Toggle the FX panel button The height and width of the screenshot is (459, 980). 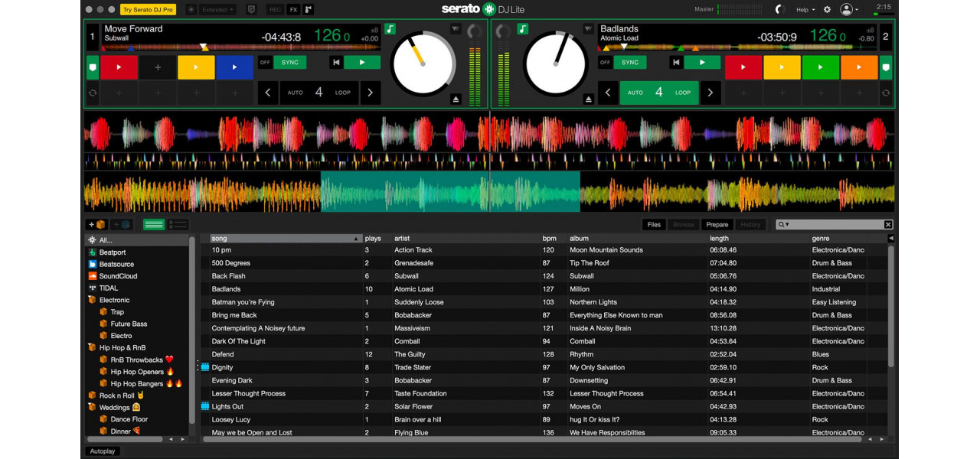point(293,9)
